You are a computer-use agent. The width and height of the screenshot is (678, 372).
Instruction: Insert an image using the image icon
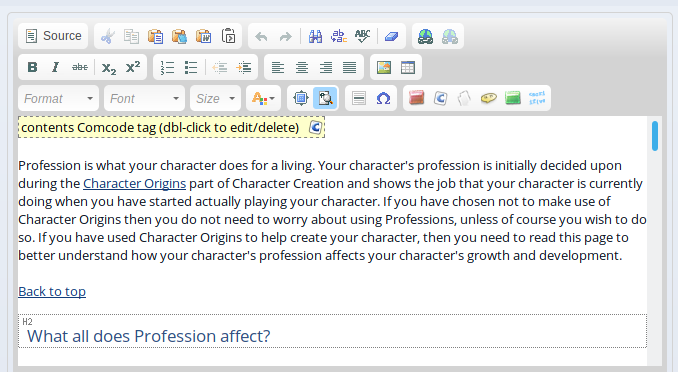384,67
